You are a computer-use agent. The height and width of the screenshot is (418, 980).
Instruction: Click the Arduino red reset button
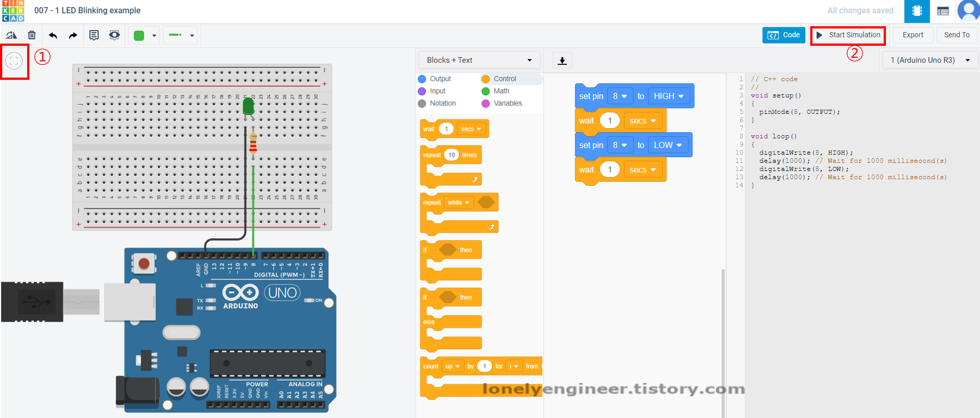(144, 263)
